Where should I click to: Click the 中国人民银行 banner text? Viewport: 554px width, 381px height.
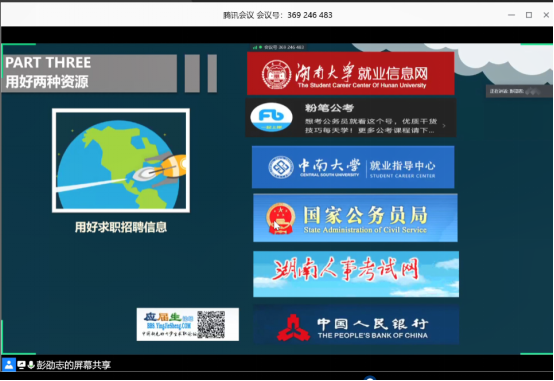coord(372,323)
